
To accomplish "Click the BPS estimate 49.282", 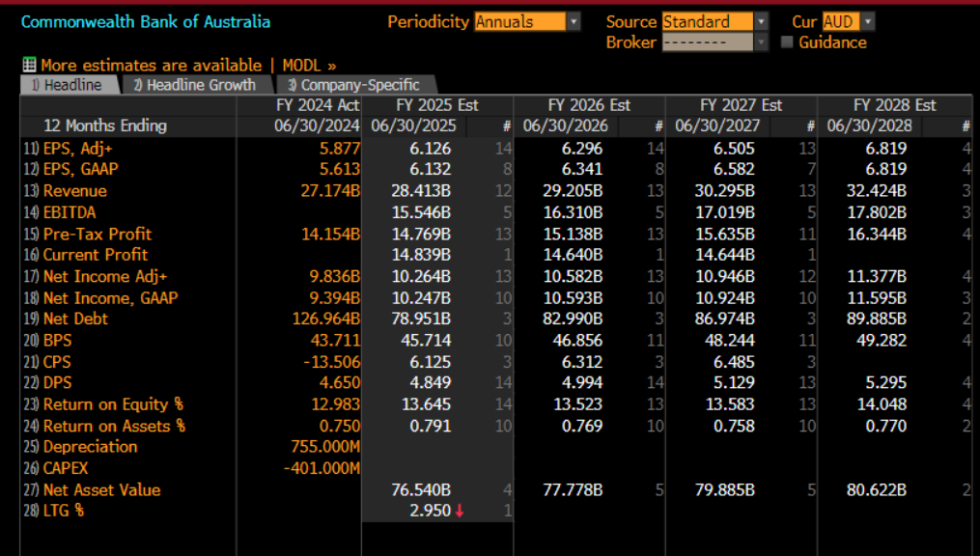I will 882,341.
